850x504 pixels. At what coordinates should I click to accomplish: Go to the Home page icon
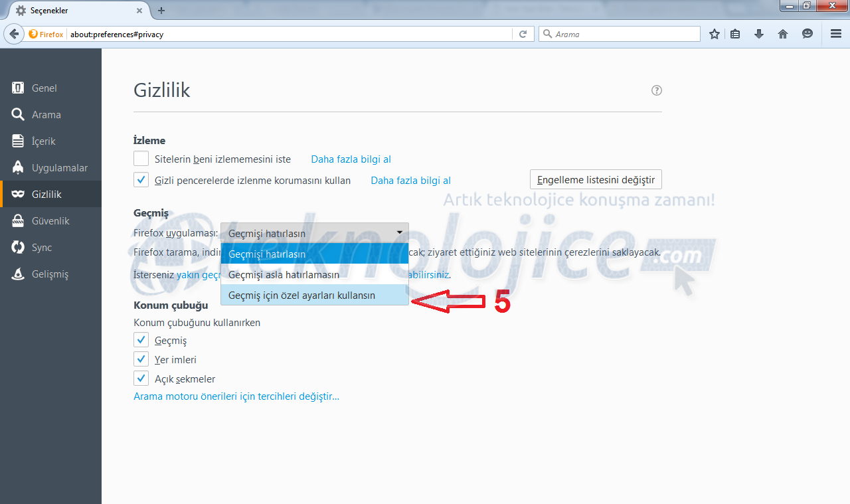(x=783, y=34)
